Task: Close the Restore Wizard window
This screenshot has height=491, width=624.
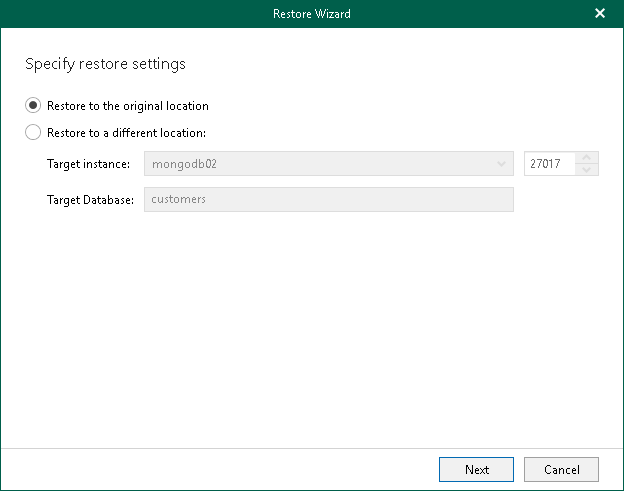Action: pyautogui.click(x=600, y=14)
